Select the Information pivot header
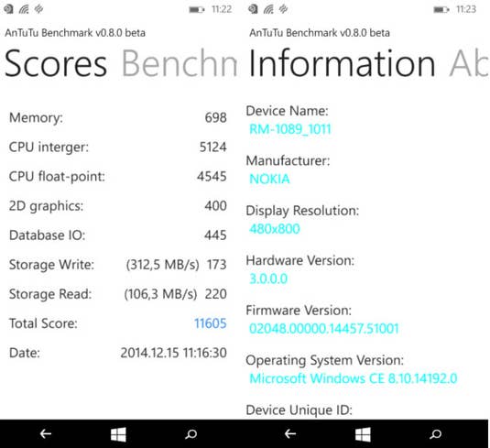 click(x=343, y=63)
